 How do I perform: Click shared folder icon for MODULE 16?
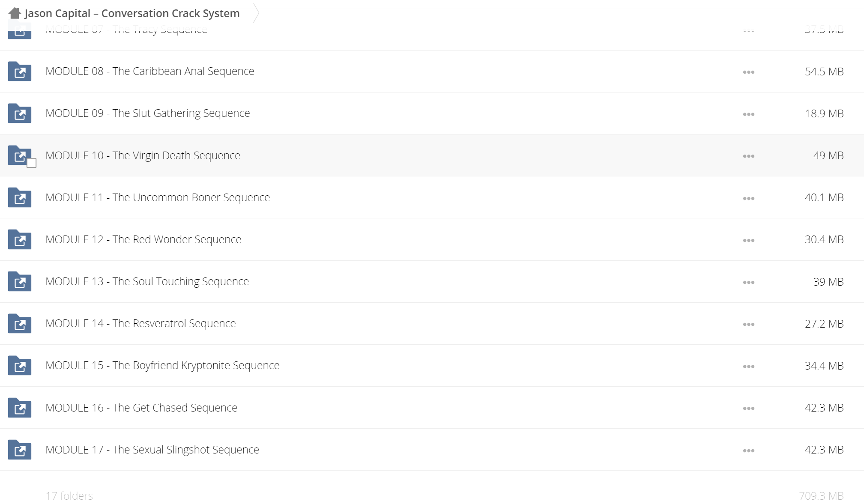(20, 408)
